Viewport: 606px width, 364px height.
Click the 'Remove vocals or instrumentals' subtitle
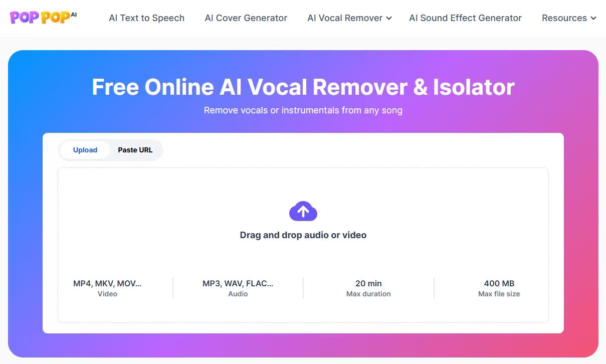tap(303, 110)
